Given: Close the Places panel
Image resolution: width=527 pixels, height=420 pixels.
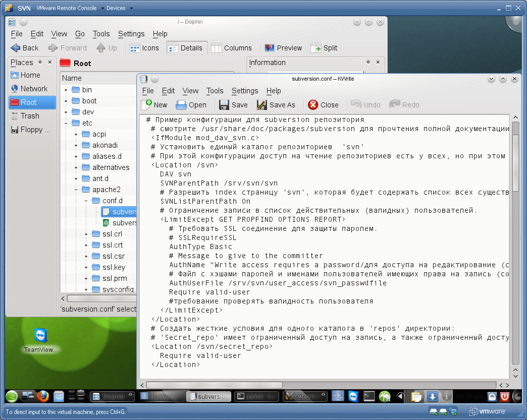Looking at the screenshot, I should click(x=50, y=62).
